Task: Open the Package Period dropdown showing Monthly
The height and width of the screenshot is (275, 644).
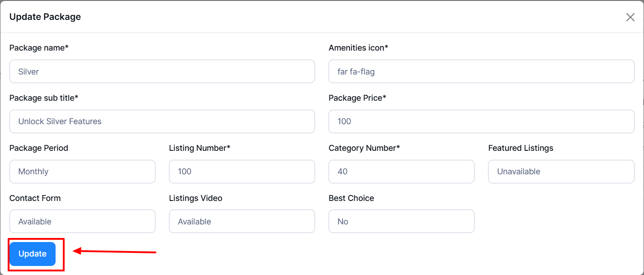Action: click(82, 172)
